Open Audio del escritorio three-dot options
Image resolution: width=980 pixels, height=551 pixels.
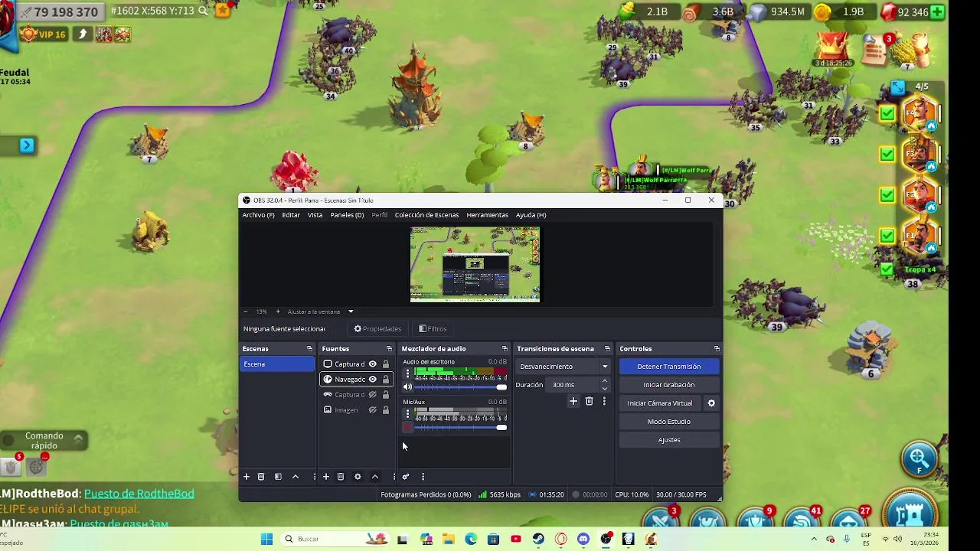pyautogui.click(x=407, y=373)
